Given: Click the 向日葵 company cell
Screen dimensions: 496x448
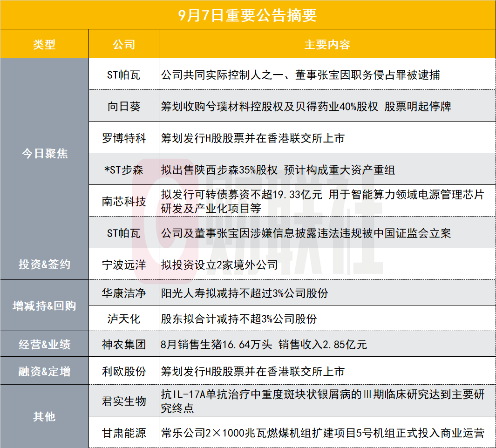Looking at the screenshot, I should click(x=124, y=106).
